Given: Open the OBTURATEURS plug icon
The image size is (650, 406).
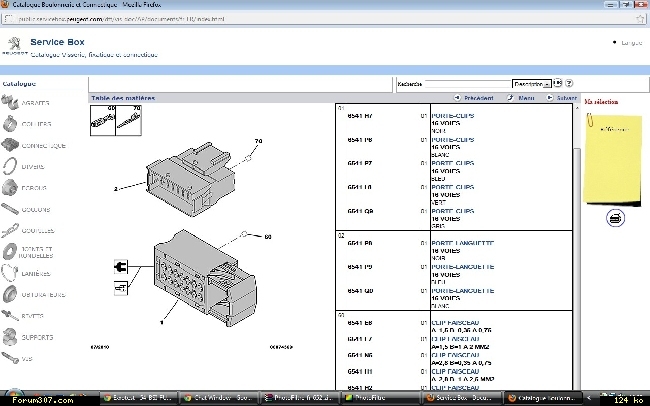Looking at the screenshot, I should click(10, 294).
